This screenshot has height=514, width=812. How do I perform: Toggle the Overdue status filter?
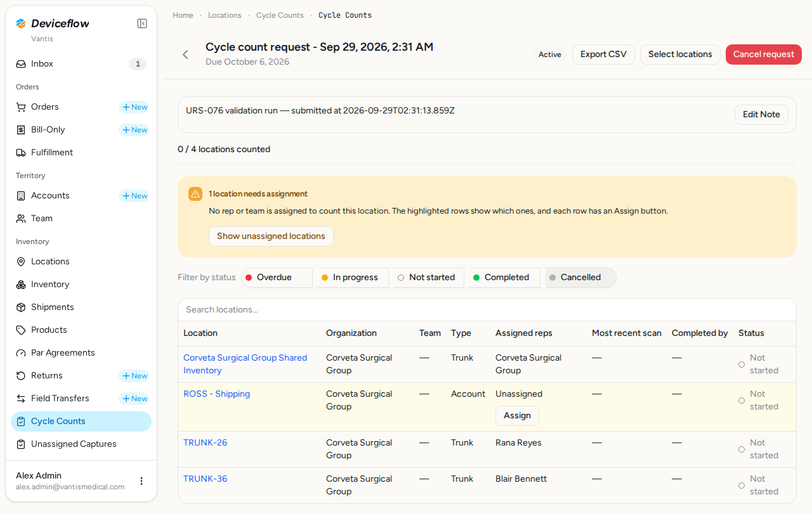coord(277,278)
